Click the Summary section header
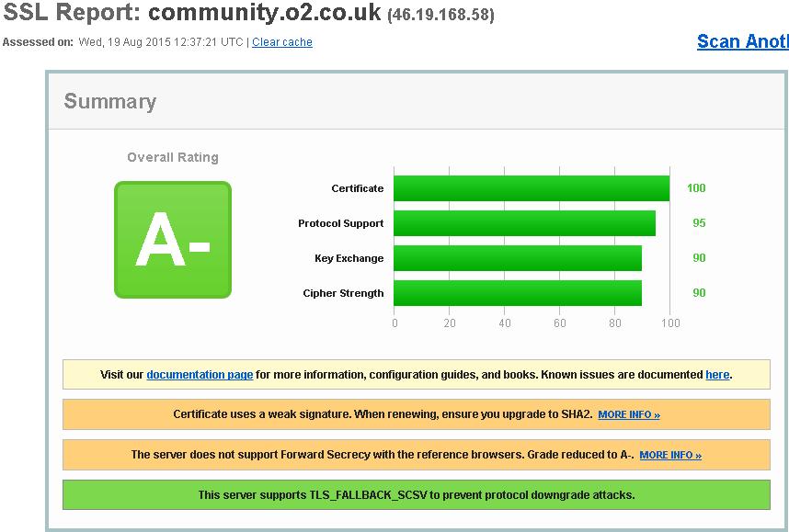789x532 pixels. coord(111,101)
